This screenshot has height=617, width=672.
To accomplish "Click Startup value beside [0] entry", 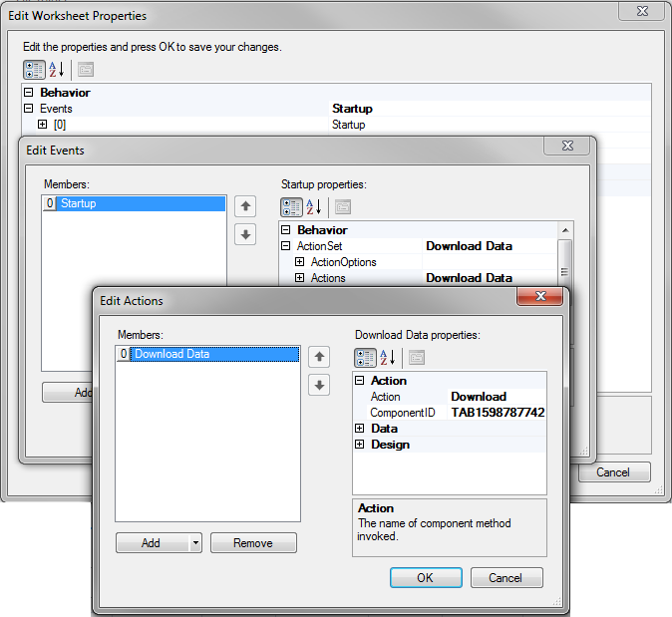I will pyautogui.click(x=348, y=125).
